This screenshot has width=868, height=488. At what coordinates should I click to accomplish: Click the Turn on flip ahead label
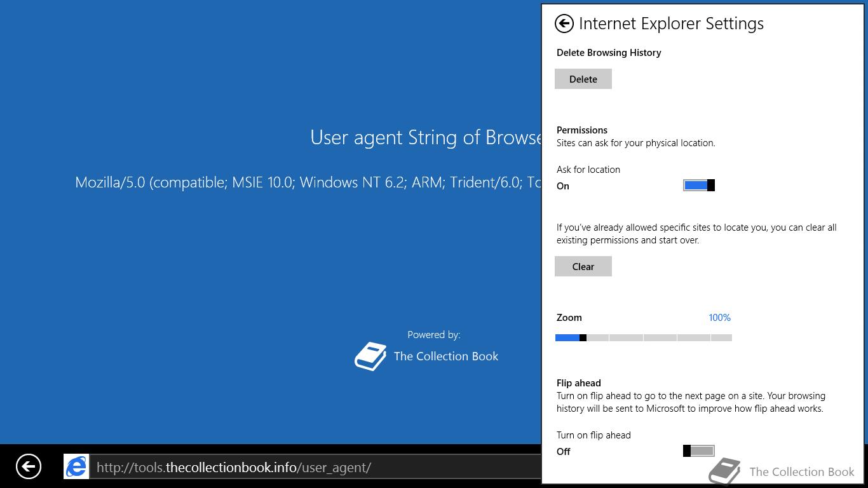593,435
